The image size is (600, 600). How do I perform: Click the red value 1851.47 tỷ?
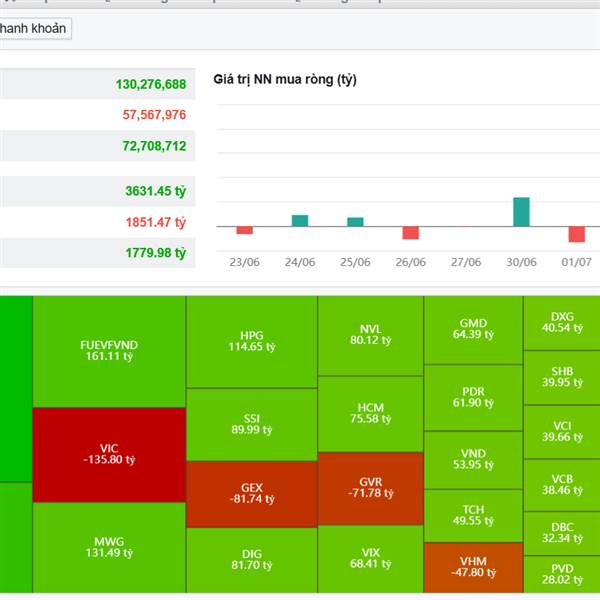[156, 222]
